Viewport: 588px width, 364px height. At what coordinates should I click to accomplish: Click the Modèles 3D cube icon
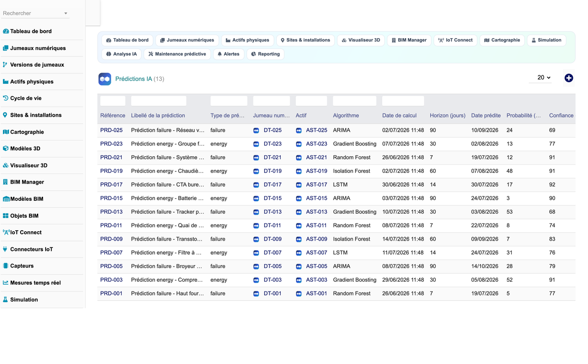click(6, 148)
